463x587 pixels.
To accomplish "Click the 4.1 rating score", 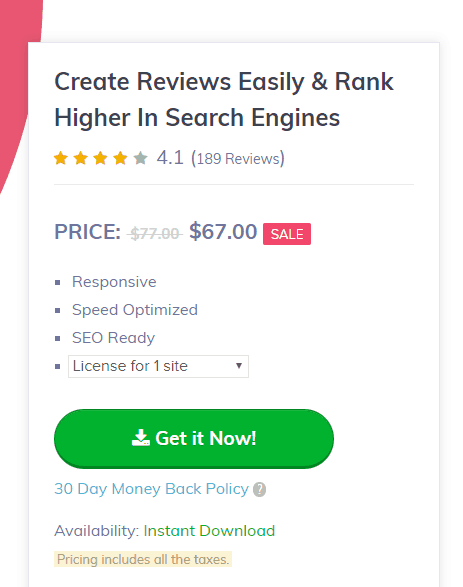I will 170,158.
